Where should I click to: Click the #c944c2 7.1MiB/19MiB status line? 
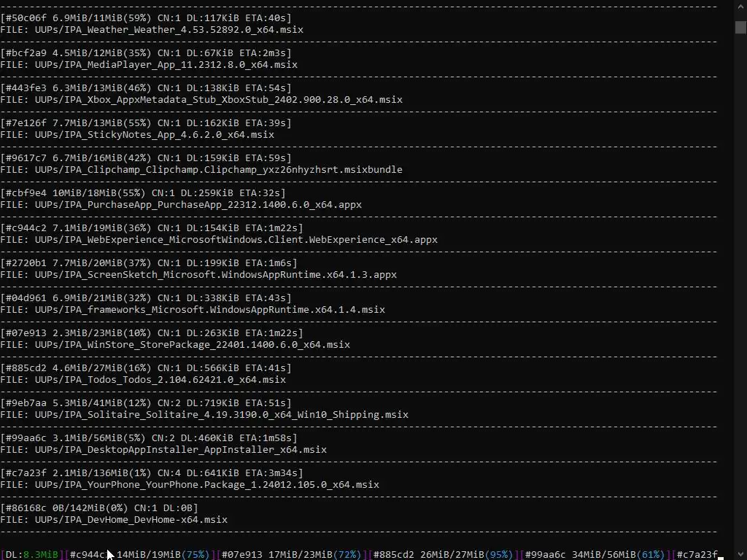152,228
